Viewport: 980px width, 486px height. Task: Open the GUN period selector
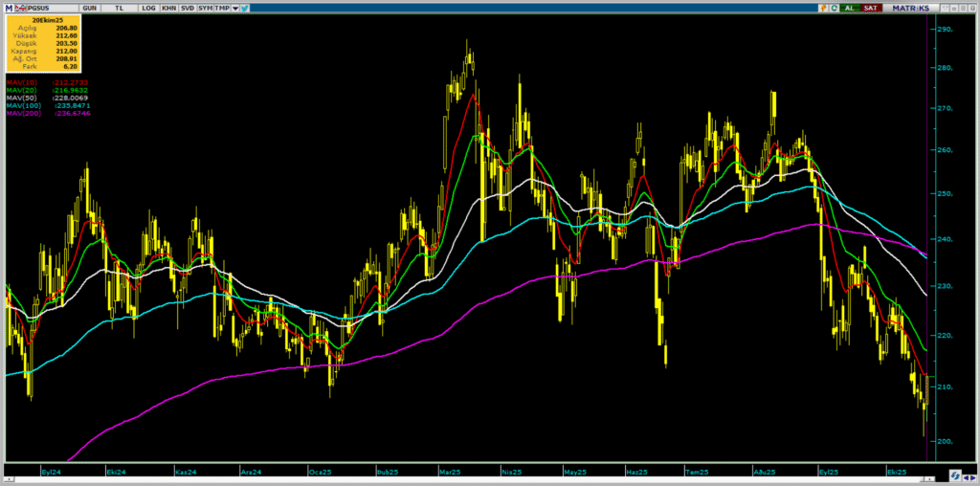click(x=89, y=8)
